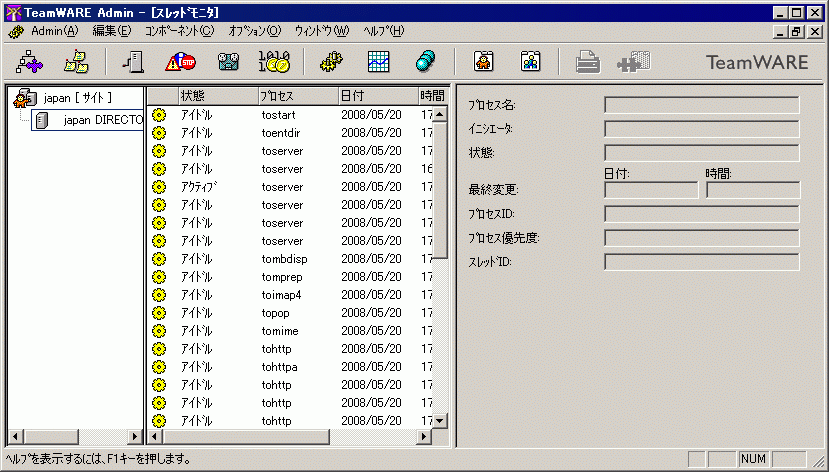Click the tree pane scroll-right arrow
Viewport: 829px width, 472px height.
135,437
